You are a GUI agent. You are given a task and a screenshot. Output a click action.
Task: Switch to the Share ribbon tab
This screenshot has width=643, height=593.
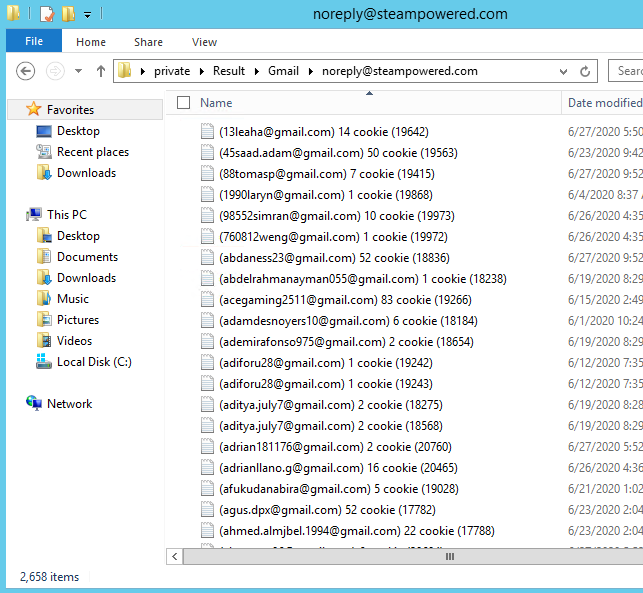tap(148, 42)
